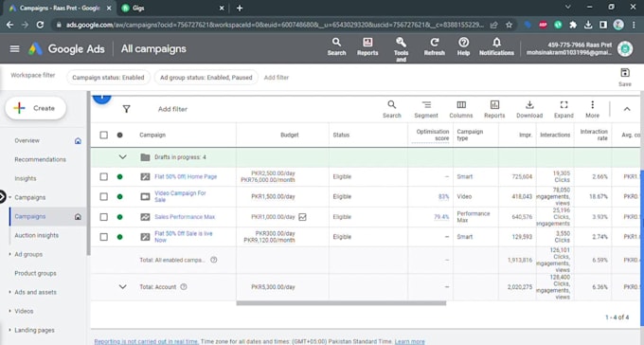Viewport: 644px width, 345px height.
Task: Download the campaigns table
Action: (x=529, y=109)
